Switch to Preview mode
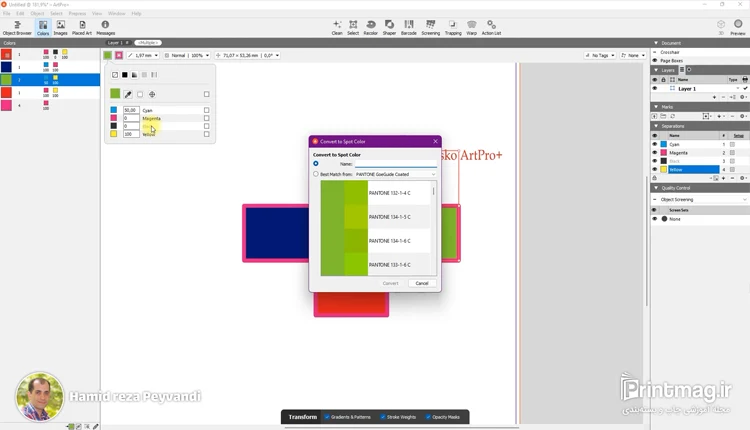Screen dimensions: 750x430 738,28
